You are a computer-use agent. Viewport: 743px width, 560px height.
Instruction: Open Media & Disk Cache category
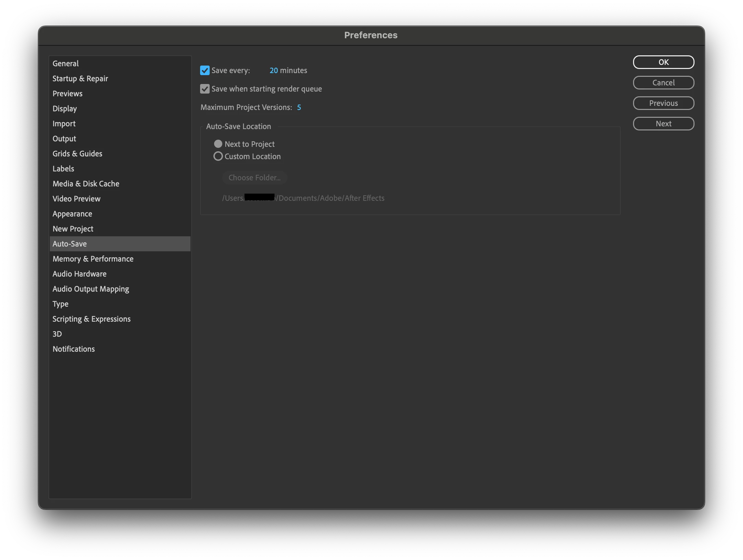[x=86, y=184]
